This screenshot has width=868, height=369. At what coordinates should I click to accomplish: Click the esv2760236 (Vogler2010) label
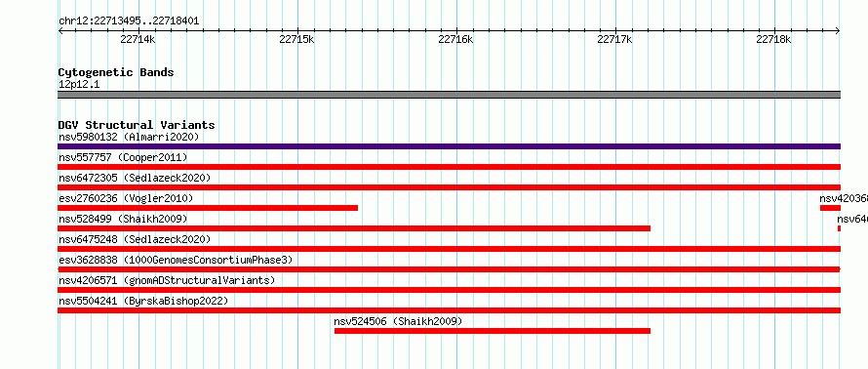pyautogui.click(x=126, y=198)
